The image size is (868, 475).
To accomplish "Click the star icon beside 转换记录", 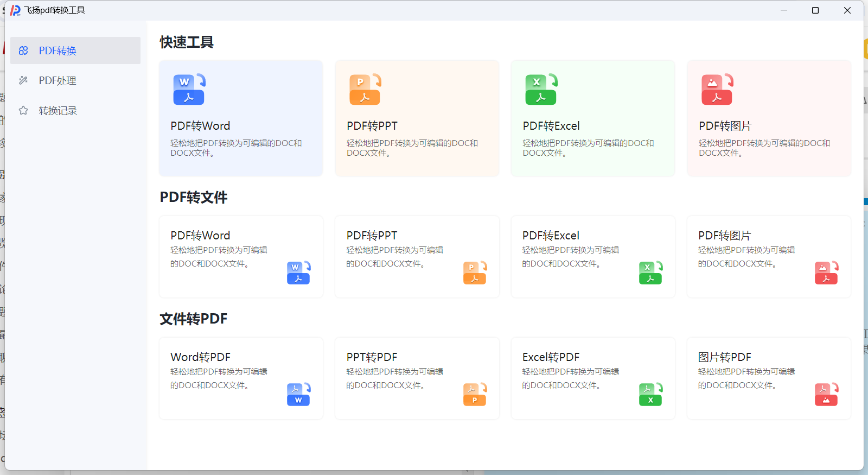I will coord(23,111).
